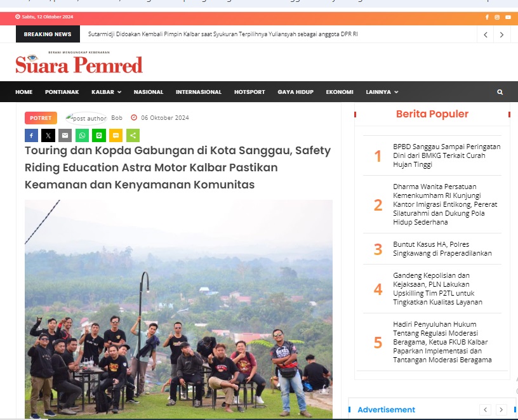This screenshot has height=420, width=518.
Task: Expand the Lainnya dropdown menu
Action: tap(382, 92)
